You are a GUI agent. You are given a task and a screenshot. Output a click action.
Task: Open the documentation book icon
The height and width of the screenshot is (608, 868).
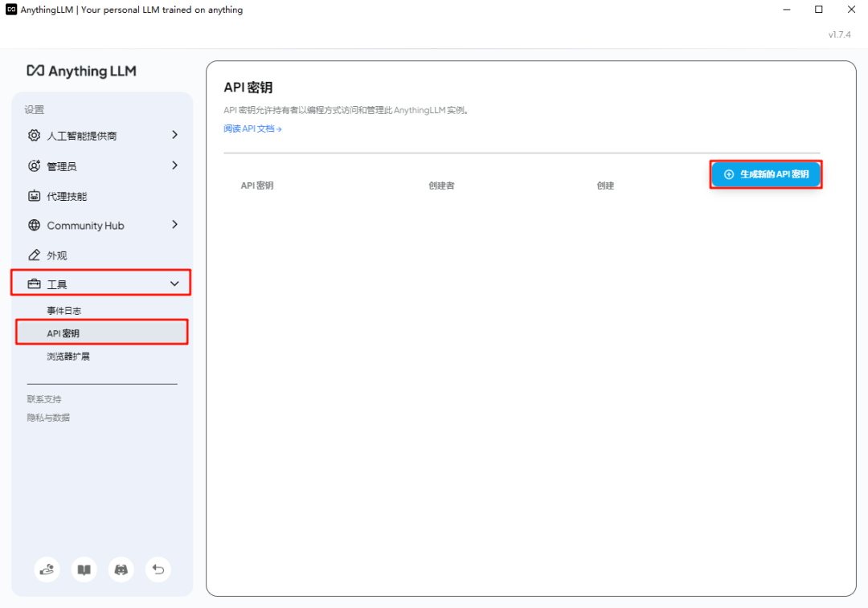click(x=84, y=569)
